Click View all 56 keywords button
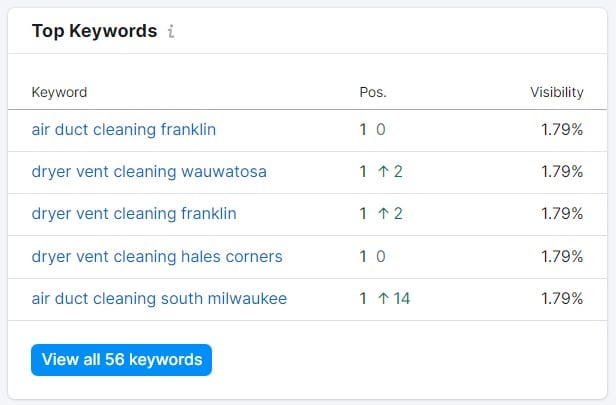The width and height of the screenshot is (616, 405). pos(121,360)
